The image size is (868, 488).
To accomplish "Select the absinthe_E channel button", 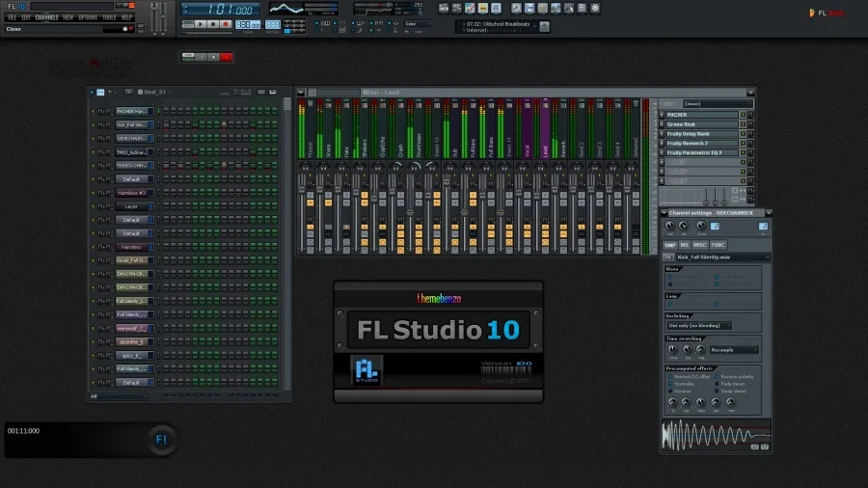I will pyautogui.click(x=132, y=342).
